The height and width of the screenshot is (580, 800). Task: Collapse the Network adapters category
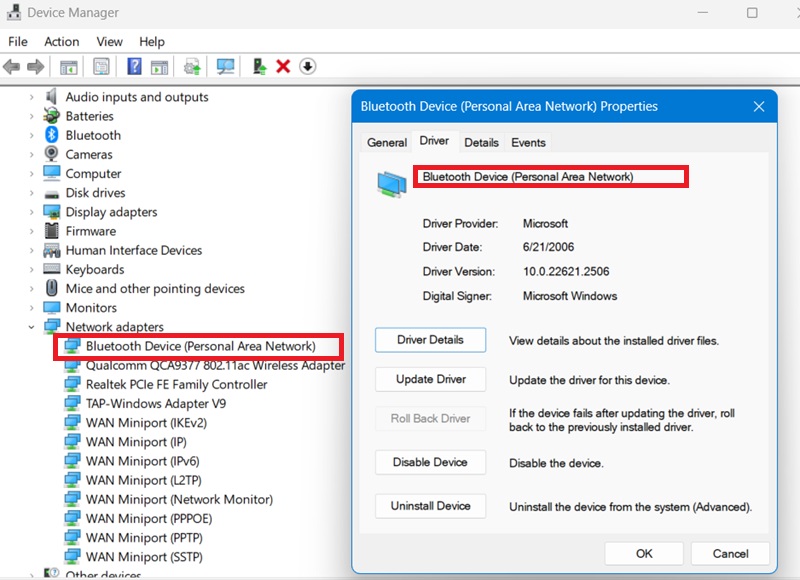pyautogui.click(x=33, y=327)
